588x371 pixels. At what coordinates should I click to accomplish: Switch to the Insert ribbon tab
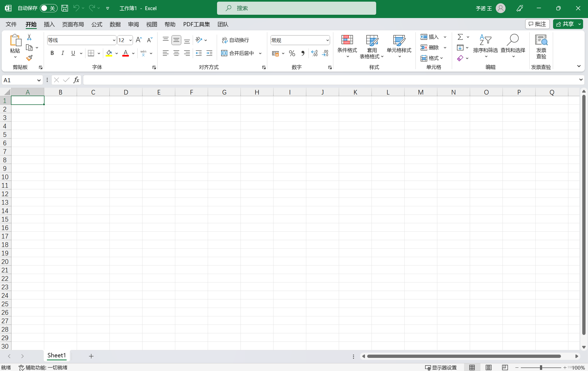point(49,24)
